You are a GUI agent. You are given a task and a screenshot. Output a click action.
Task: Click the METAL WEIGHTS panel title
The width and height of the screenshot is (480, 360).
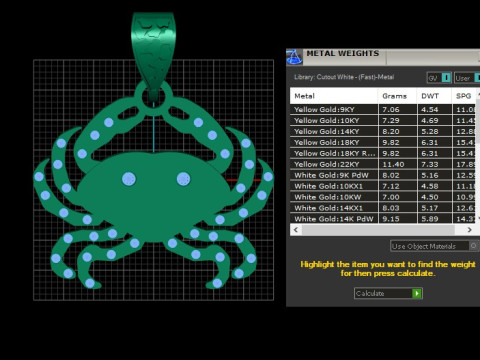pyautogui.click(x=343, y=53)
